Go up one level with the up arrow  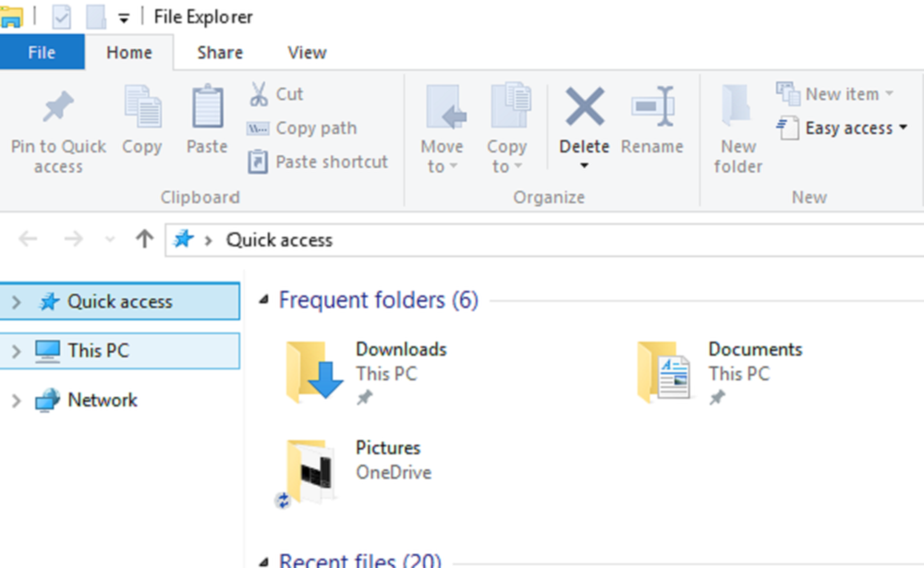tap(144, 240)
